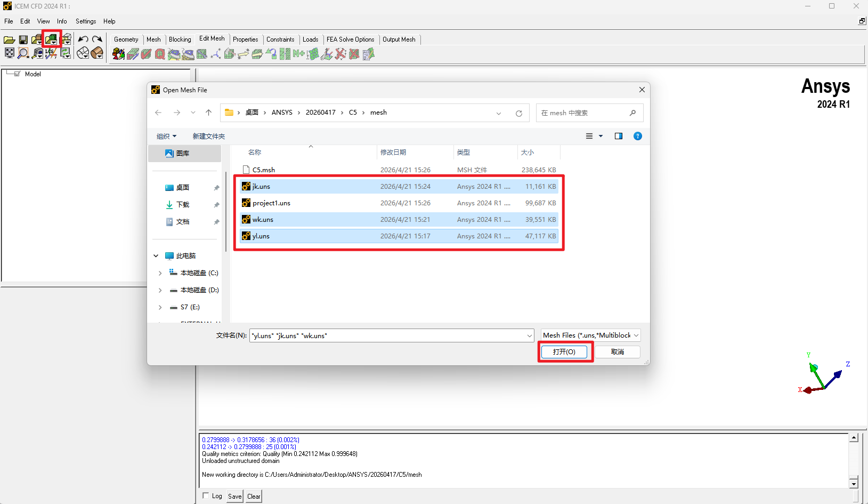This screenshot has height=504, width=868.
Task: Switch to the Output Mesh tab
Action: [x=399, y=39]
